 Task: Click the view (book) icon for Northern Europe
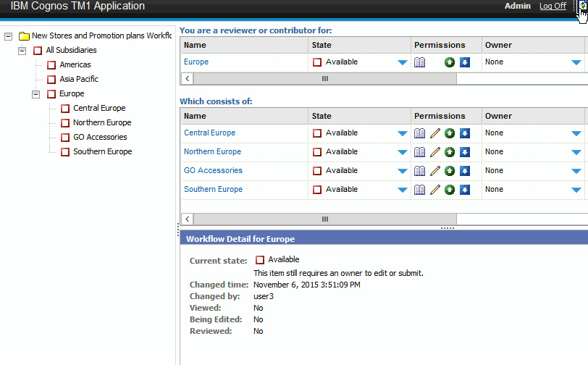coord(419,152)
